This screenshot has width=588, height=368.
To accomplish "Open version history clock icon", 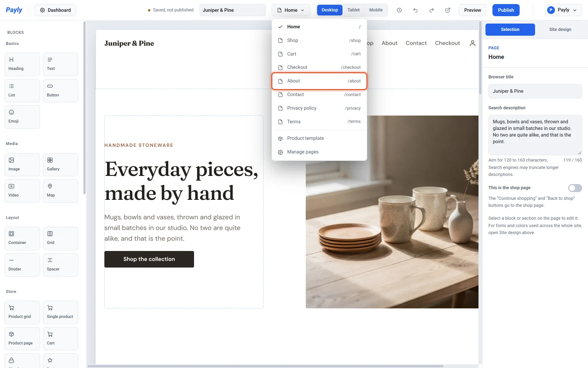I will [x=399, y=10].
